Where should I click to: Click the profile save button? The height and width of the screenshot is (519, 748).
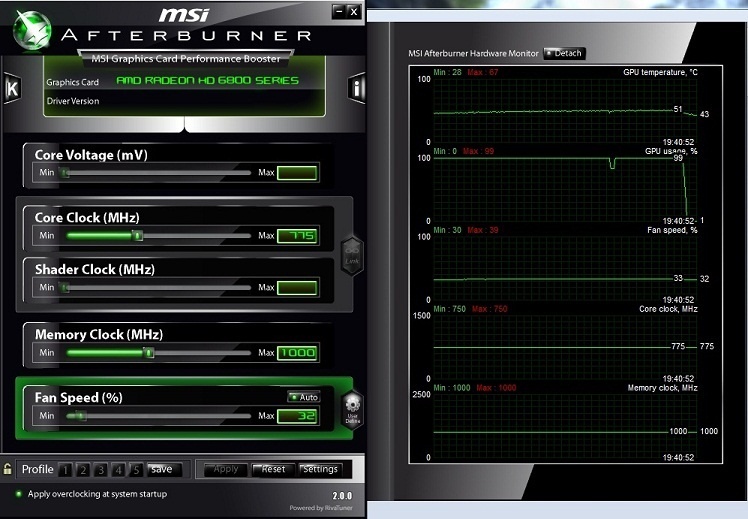[x=164, y=470]
